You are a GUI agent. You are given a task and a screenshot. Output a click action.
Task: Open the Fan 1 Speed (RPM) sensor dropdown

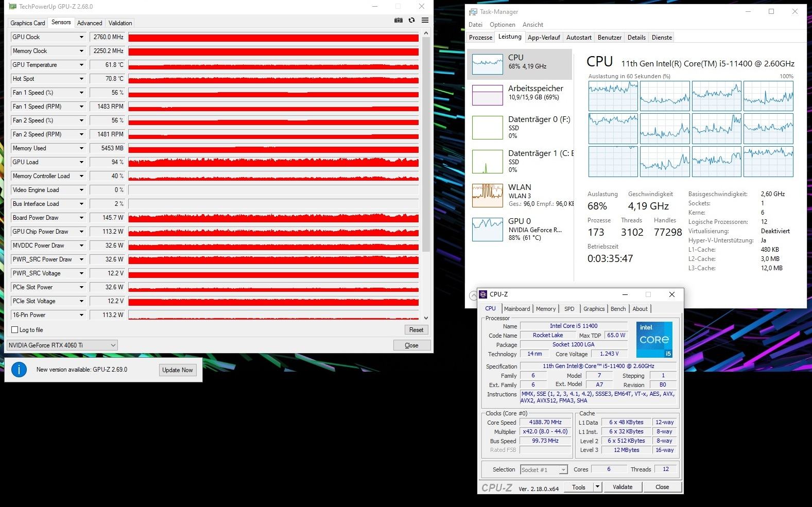point(81,107)
